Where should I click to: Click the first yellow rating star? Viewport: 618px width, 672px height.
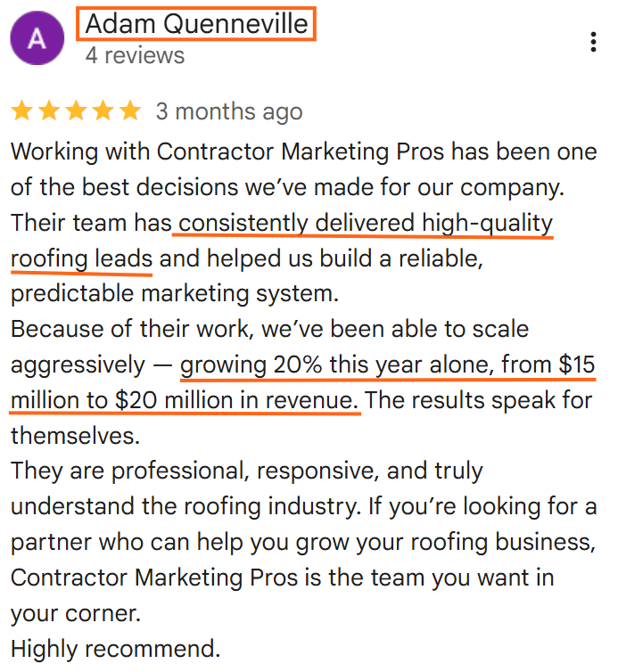21,111
